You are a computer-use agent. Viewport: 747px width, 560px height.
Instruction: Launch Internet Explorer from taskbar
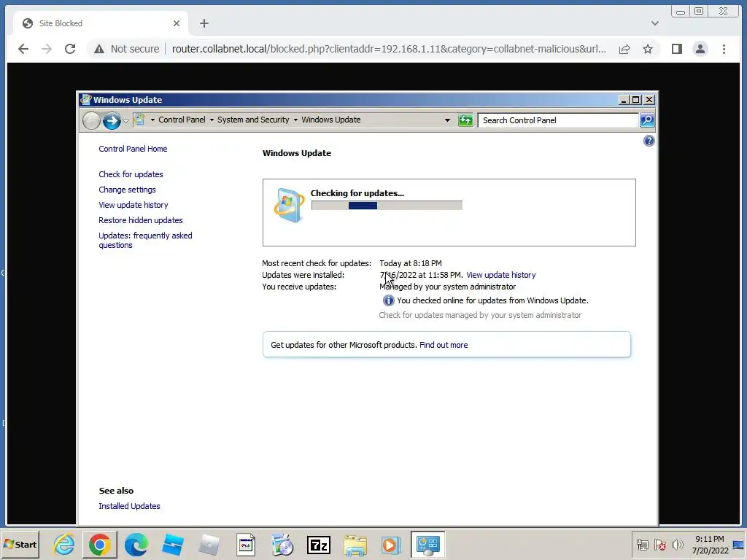[64, 545]
